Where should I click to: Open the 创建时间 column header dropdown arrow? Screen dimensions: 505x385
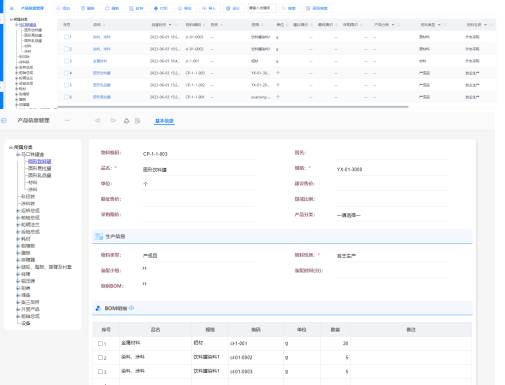pyautogui.click(x=170, y=25)
